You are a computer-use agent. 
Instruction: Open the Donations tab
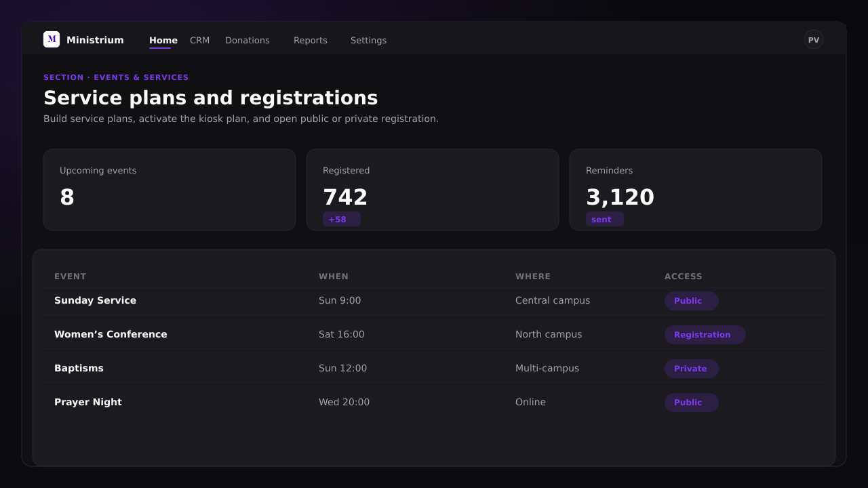[x=248, y=41]
